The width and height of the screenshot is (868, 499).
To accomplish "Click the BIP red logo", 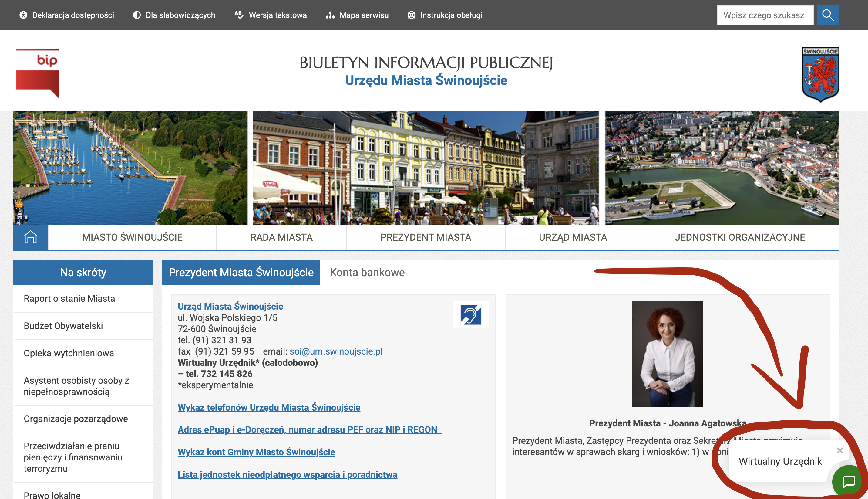I will click(38, 73).
